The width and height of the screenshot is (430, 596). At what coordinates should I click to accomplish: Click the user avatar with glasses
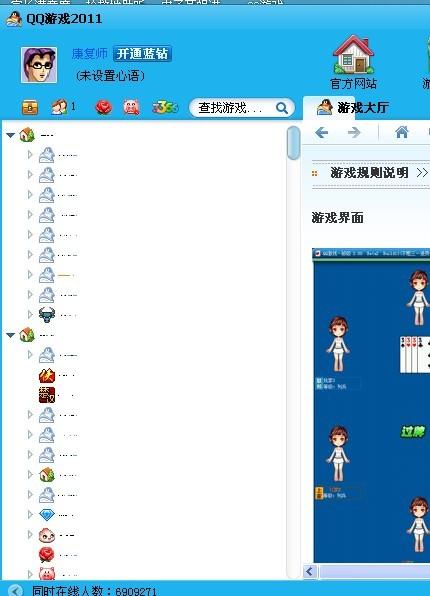[x=39, y=65]
